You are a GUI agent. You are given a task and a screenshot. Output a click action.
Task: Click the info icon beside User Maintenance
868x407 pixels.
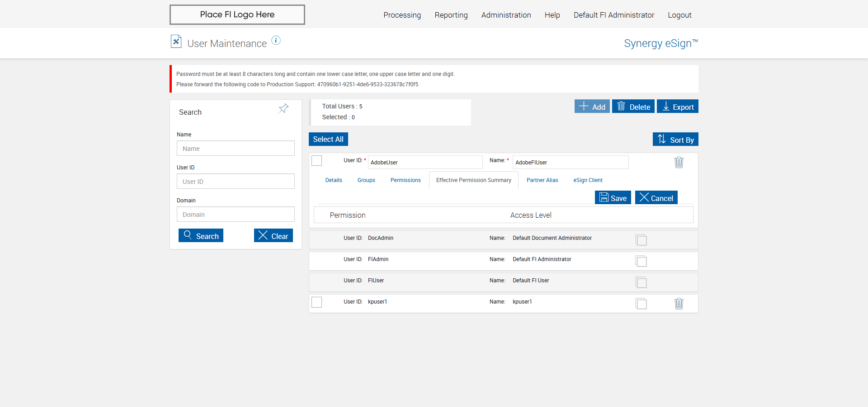276,41
